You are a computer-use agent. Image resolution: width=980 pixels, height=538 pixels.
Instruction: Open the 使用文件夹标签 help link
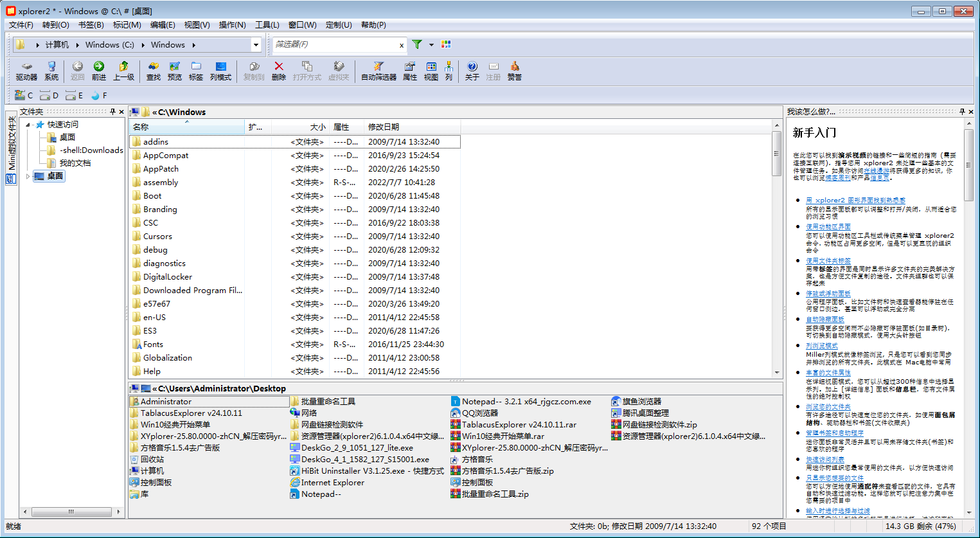tap(828, 260)
